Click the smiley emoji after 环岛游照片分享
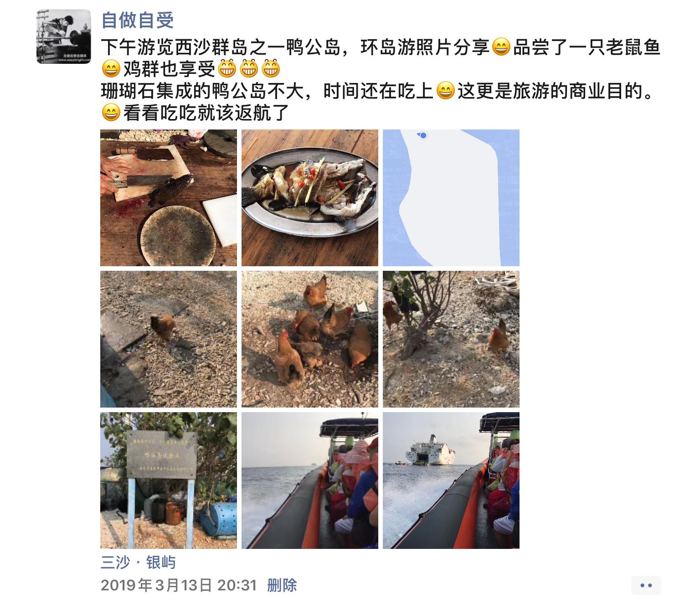The width and height of the screenshot is (700, 610). (x=501, y=47)
